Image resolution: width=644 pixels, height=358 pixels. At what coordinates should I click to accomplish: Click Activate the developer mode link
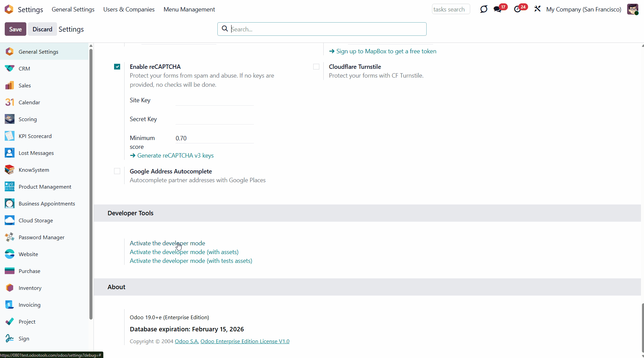point(167,243)
